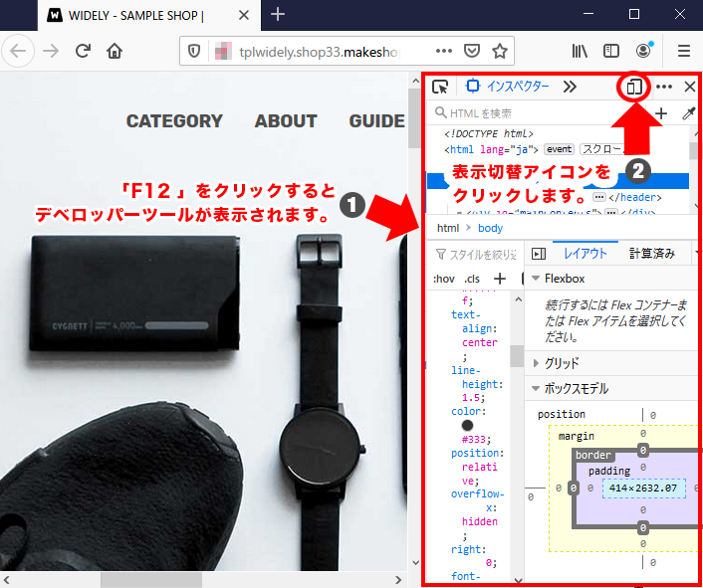
Task: Click the line-height value 1.5
Action: pyautogui.click(x=472, y=398)
